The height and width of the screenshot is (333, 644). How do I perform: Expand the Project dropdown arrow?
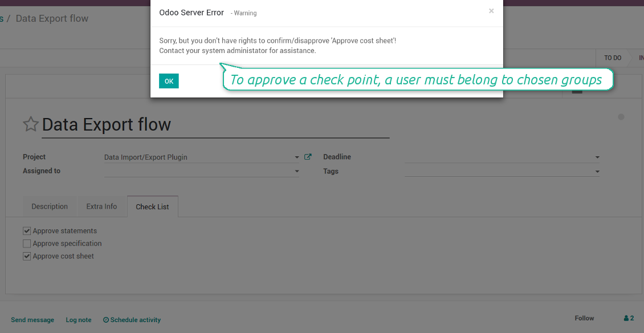click(x=297, y=157)
